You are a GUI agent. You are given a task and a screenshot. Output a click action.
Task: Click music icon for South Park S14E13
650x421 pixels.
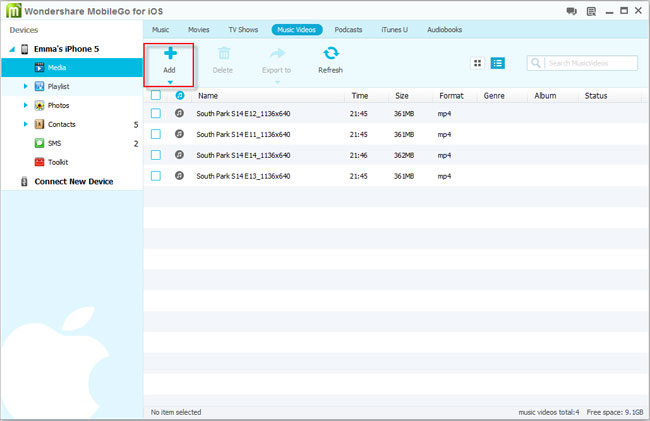[179, 176]
